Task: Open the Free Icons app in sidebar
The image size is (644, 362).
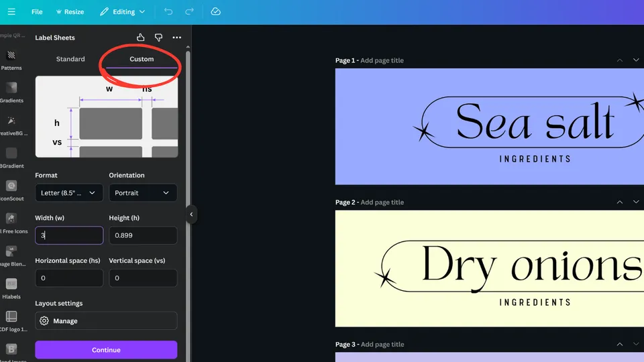Action: tap(11, 223)
